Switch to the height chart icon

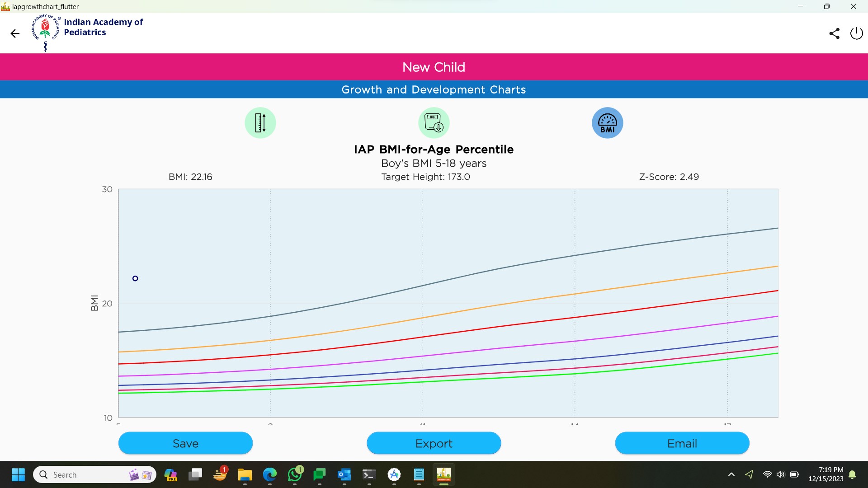[260, 123]
